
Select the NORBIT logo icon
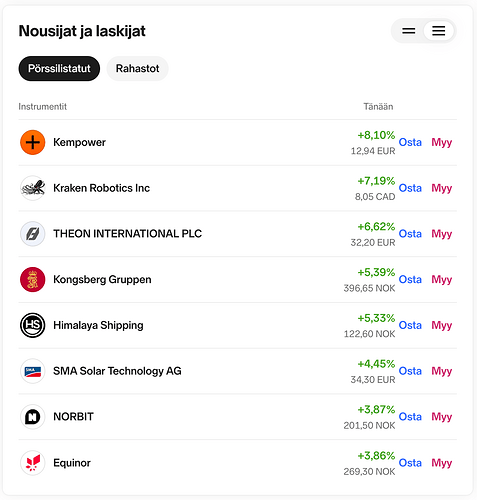tap(32, 417)
